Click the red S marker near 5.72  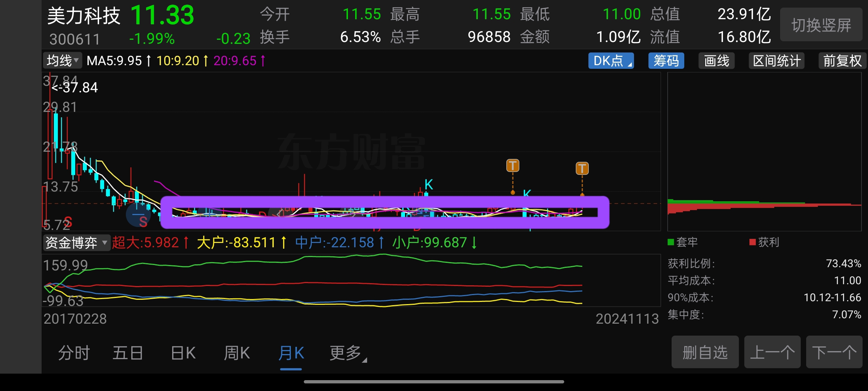[68, 222]
